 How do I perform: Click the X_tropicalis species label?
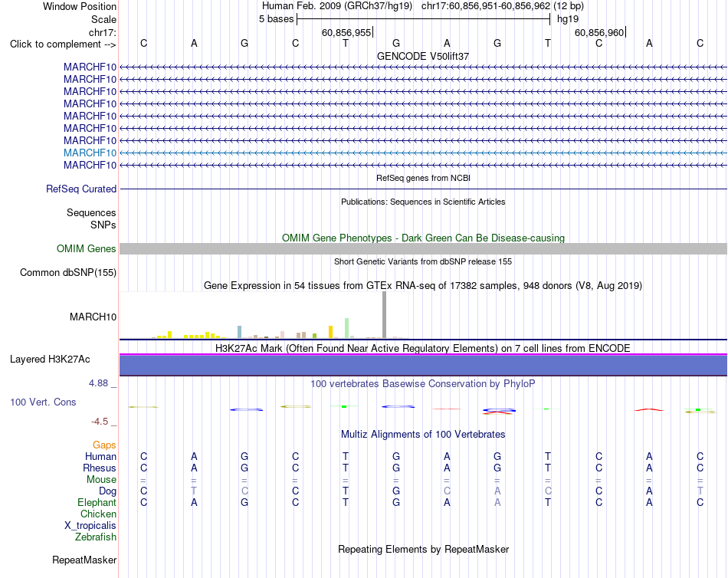(x=90, y=526)
